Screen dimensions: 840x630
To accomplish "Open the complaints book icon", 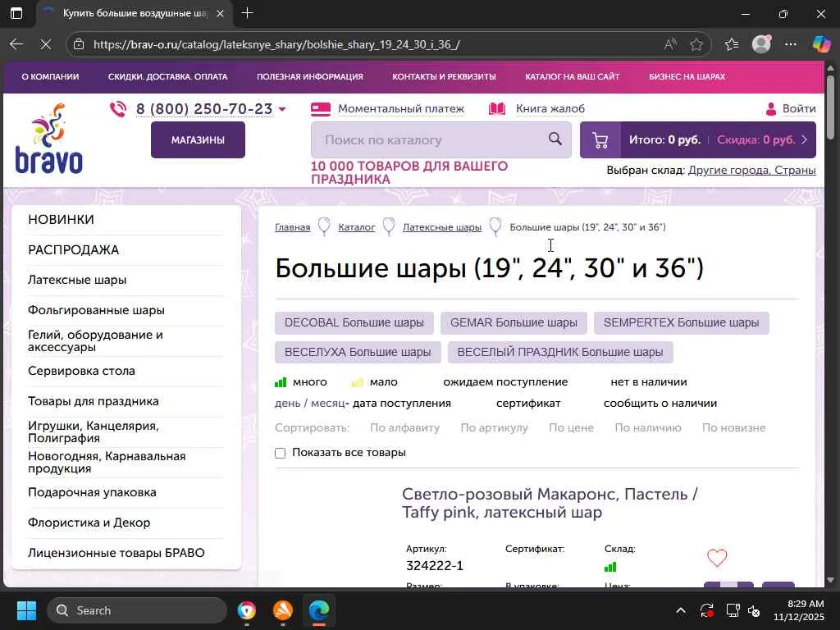I will 497,109.
